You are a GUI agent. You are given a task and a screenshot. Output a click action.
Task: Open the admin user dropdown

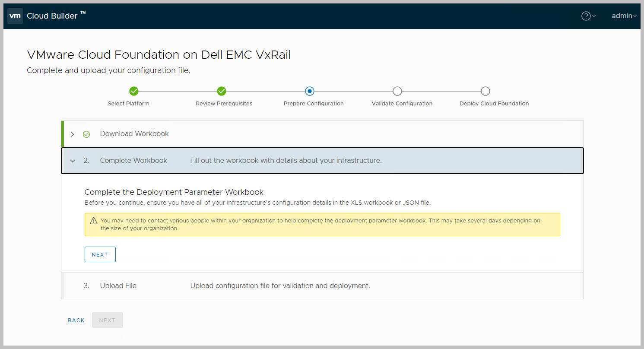click(x=624, y=16)
